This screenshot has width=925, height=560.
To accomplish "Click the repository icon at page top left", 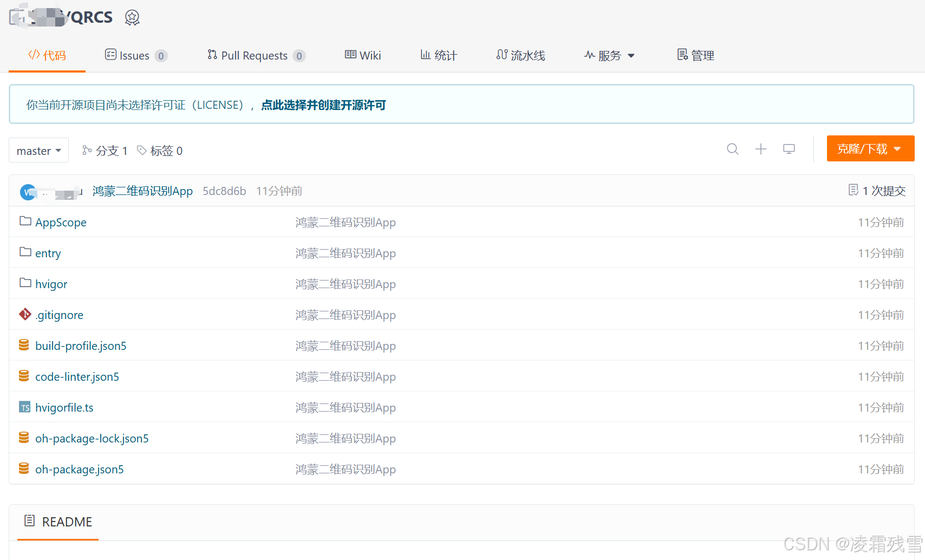I will (16, 17).
